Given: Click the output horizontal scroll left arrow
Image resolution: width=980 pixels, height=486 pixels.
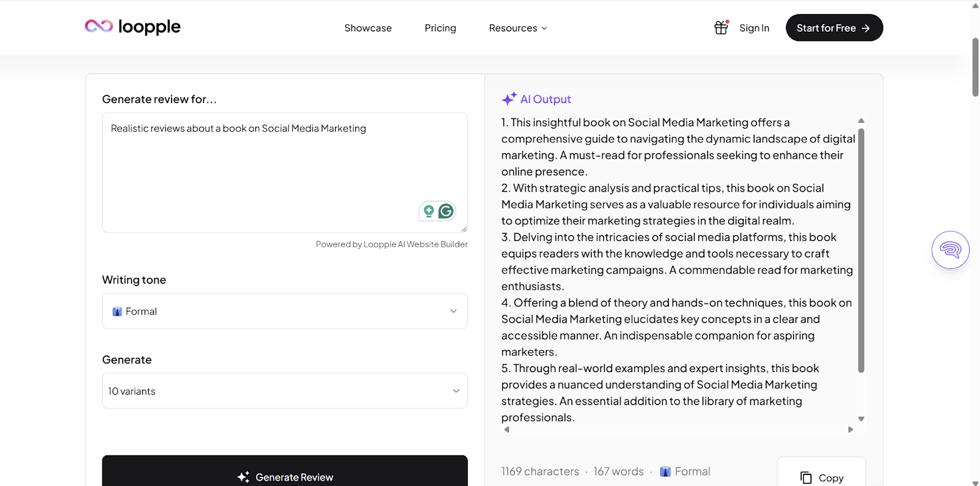Looking at the screenshot, I should point(507,430).
